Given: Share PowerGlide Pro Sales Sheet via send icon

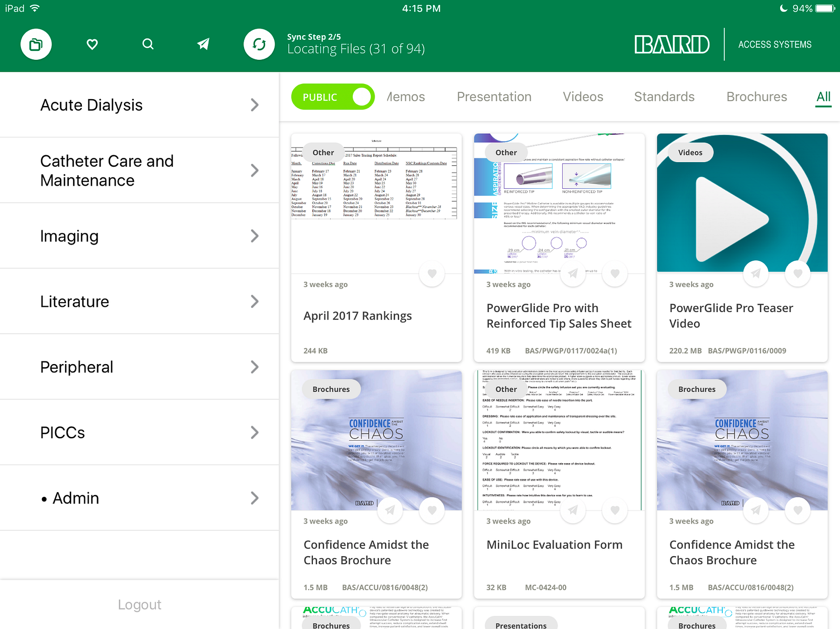Looking at the screenshot, I should (573, 273).
